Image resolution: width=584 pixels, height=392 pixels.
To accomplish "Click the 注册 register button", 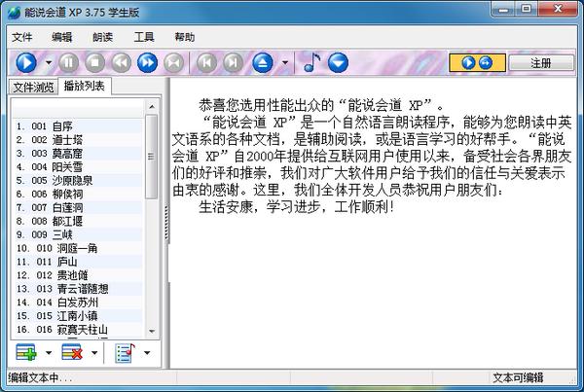I will 541,63.
